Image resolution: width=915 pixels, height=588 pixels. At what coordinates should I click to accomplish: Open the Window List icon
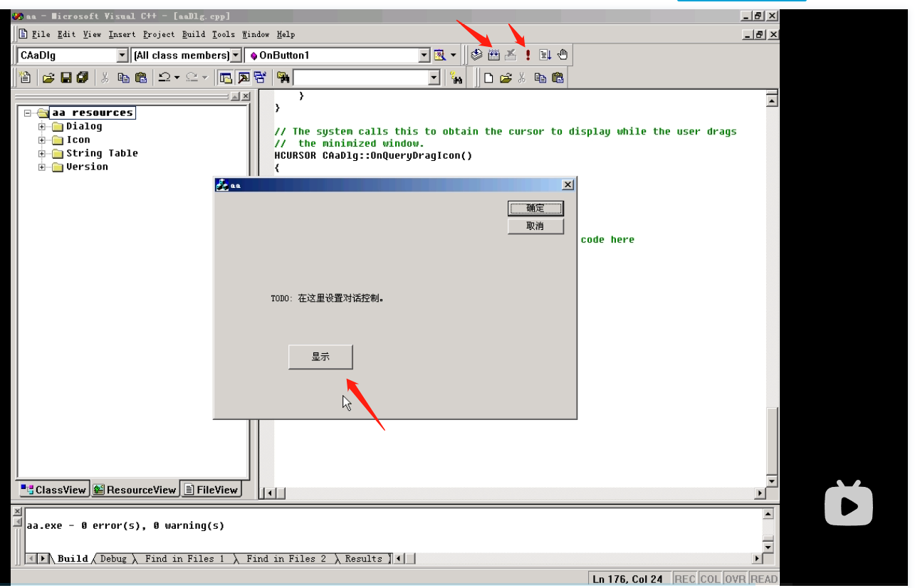click(x=260, y=78)
